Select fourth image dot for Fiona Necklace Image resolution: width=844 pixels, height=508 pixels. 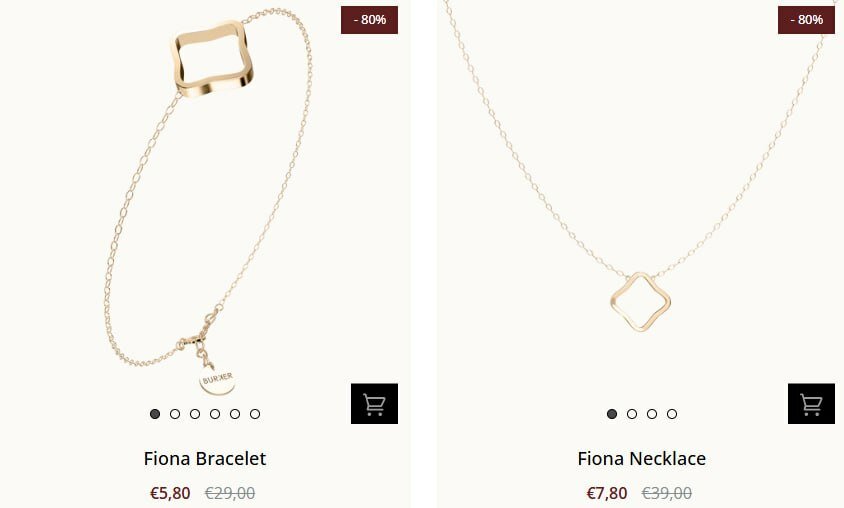672,414
